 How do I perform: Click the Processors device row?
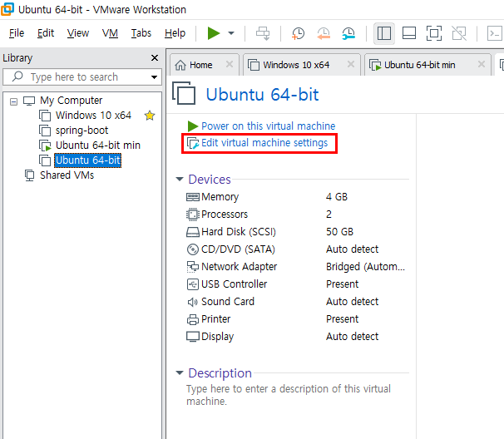pos(296,215)
